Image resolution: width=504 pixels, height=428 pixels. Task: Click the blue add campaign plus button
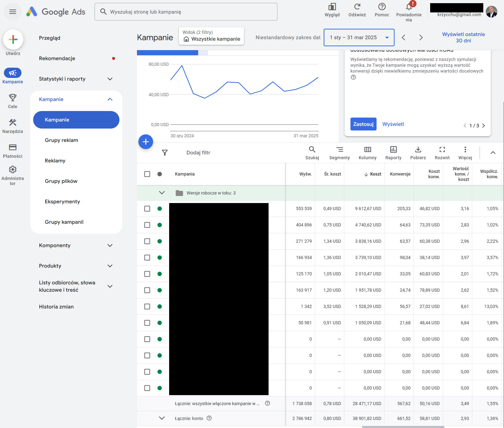pos(146,142)
